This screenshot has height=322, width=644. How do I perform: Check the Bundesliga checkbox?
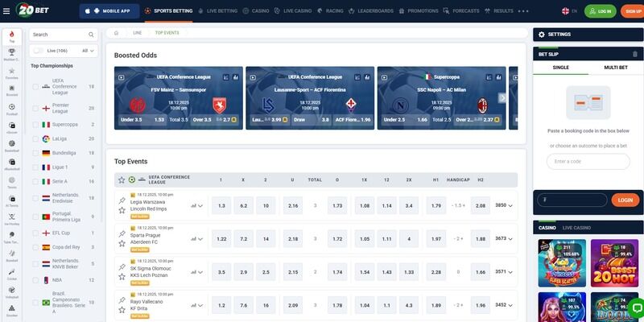pyautogui.click(x=35, y=153)
